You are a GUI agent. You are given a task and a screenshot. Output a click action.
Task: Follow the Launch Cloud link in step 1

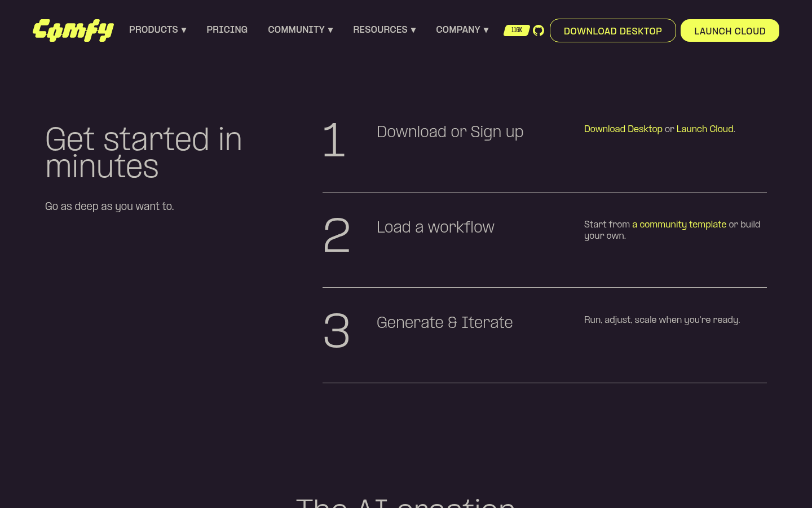705,129
